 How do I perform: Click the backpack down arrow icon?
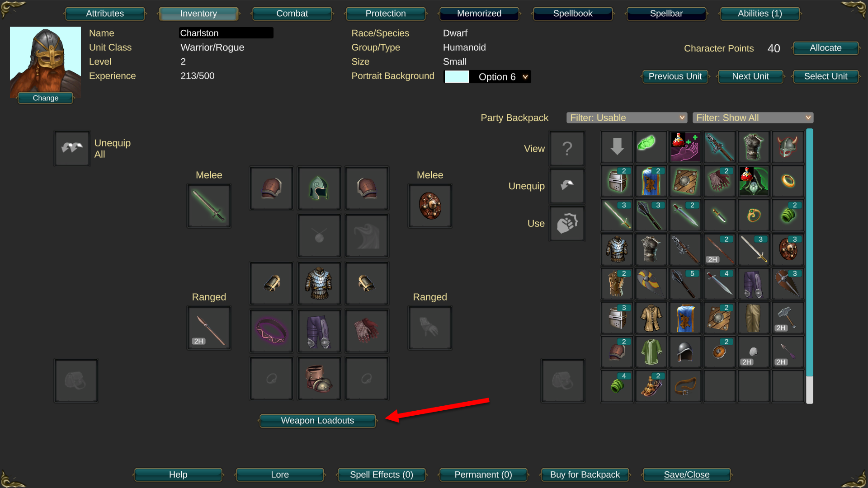(x=617, y=147)
